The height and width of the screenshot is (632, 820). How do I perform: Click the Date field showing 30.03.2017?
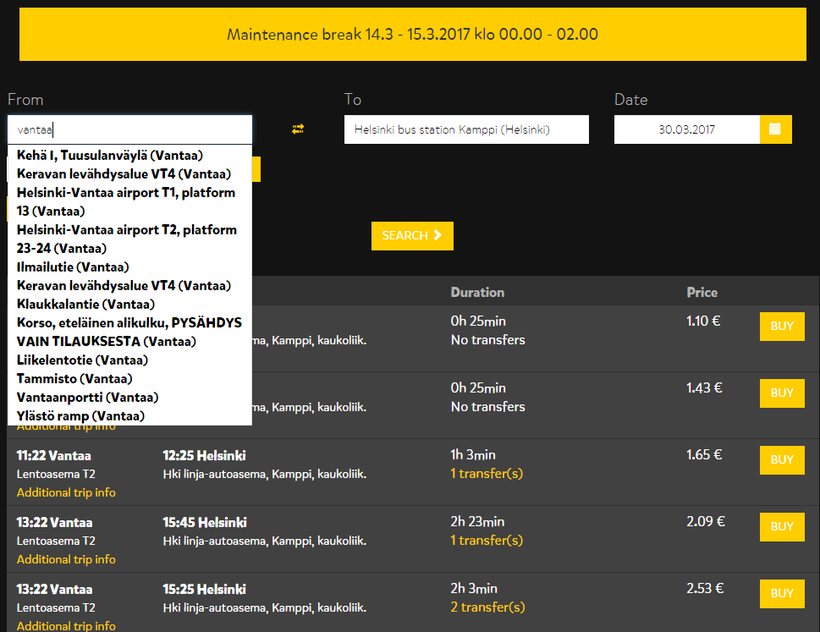[685, 129]
